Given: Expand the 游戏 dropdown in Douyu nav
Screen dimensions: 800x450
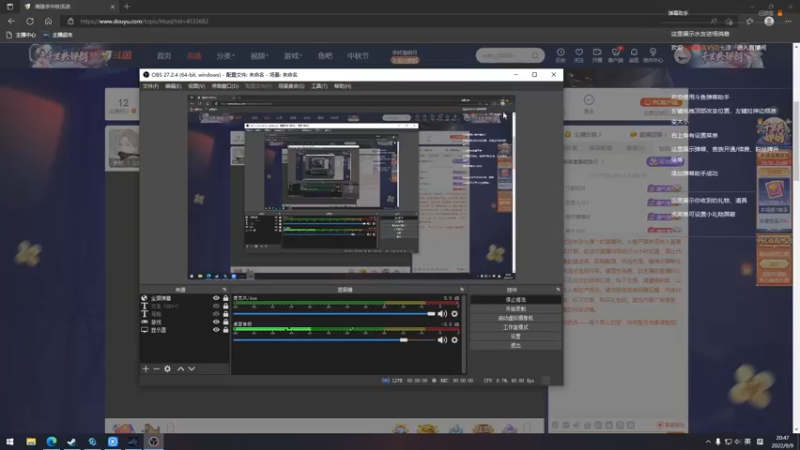Looking at the screenshot, I should pos(293,56).
